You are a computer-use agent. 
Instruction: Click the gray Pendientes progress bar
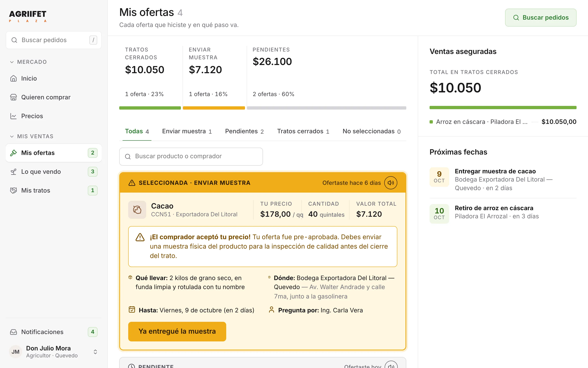pos(326,108)
